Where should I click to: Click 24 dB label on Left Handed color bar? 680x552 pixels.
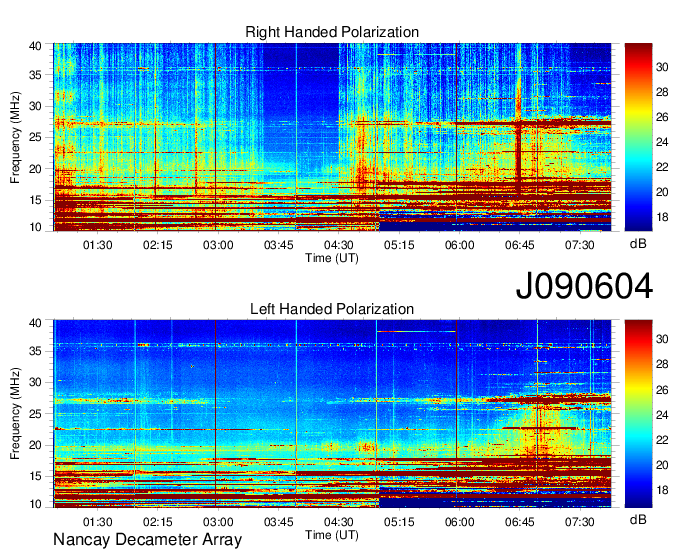click(x=662, y=415)
